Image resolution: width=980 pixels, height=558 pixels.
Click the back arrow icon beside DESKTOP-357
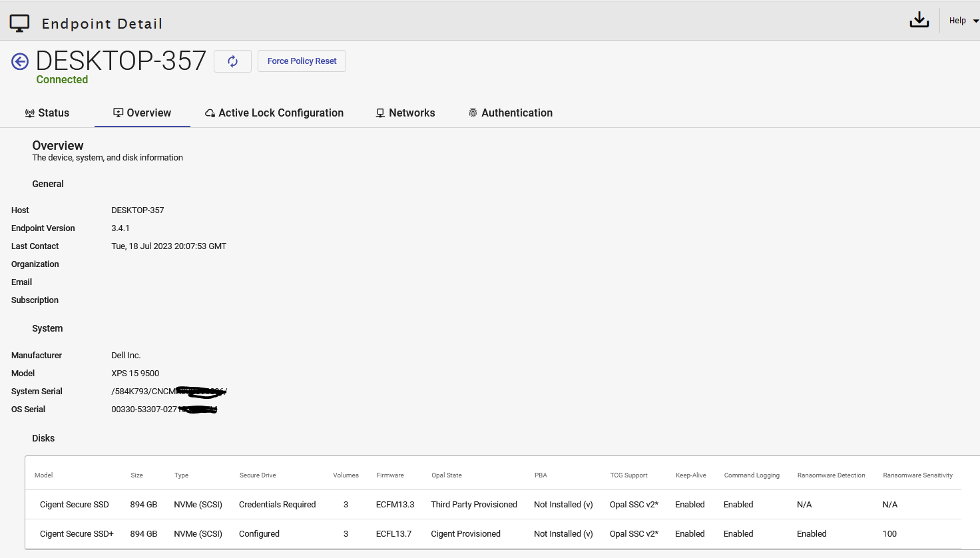pos(20,61)
